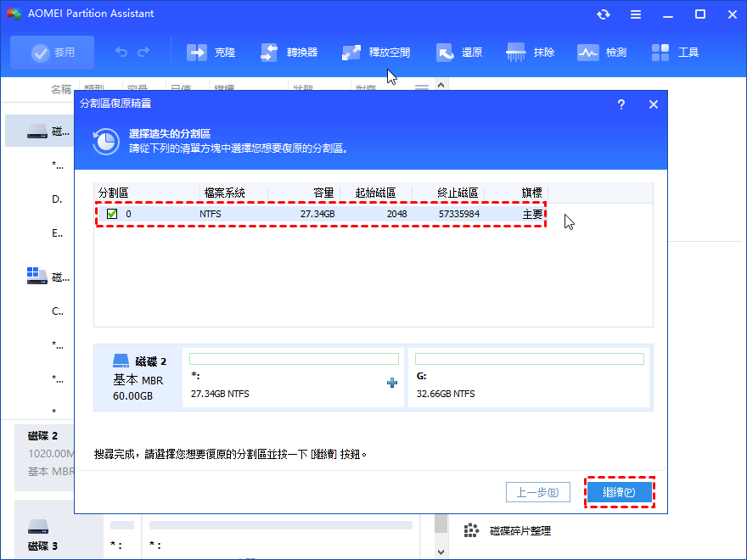The image size is (747, 560).
Task: Open the 轉換器 converter tool
Action: (x=289, y=53)
